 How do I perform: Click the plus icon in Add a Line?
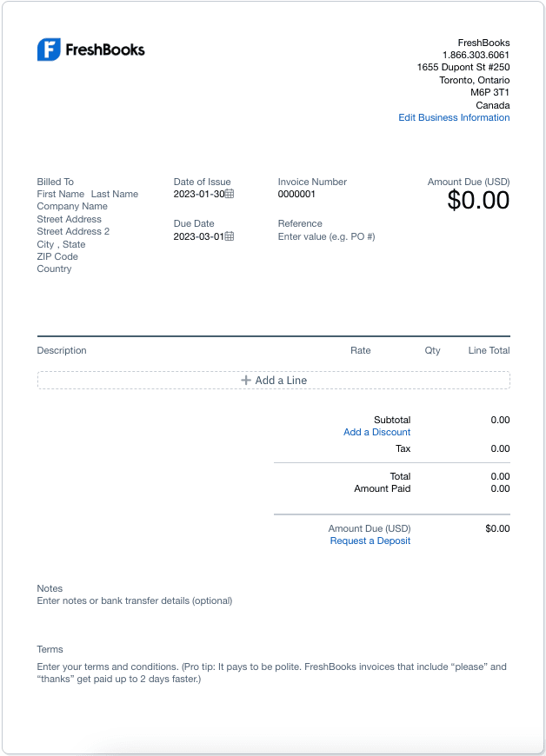(246, 381)
